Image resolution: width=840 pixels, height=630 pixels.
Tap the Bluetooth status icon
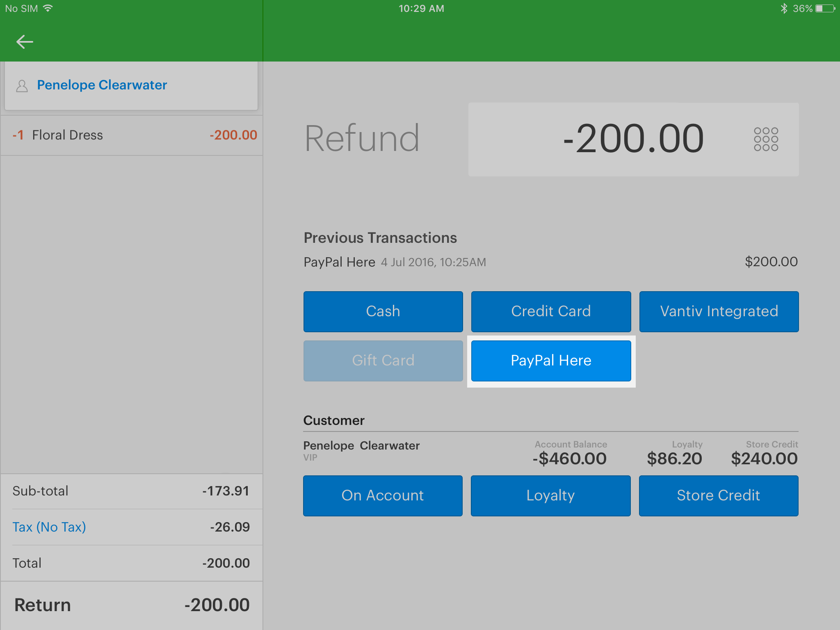(x=784, y=8)
